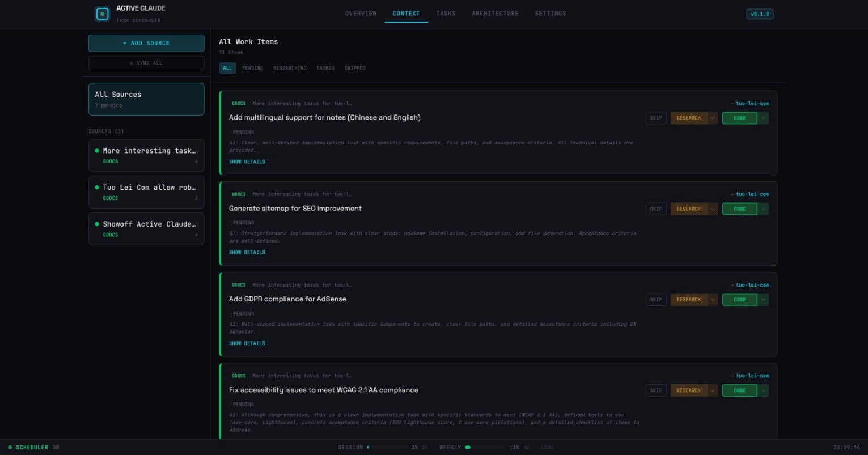This screenshot has width=868, height=455.
Task: Click the weekly usage progress bar
Action: click(484, 447)
